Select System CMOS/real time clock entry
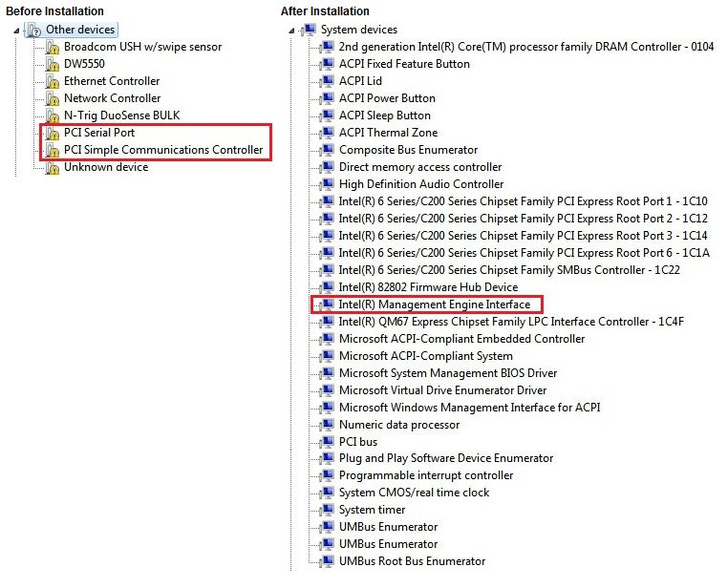727x588 pixels. tap(414, 493)
